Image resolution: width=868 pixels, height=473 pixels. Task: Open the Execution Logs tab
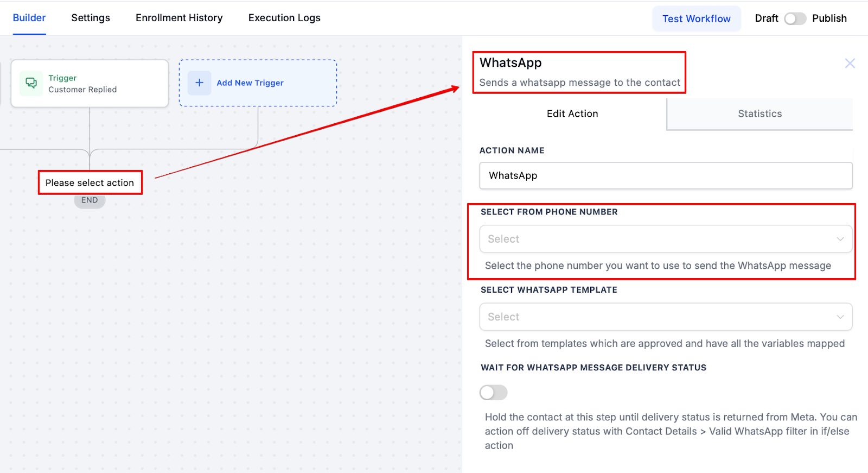284,18
